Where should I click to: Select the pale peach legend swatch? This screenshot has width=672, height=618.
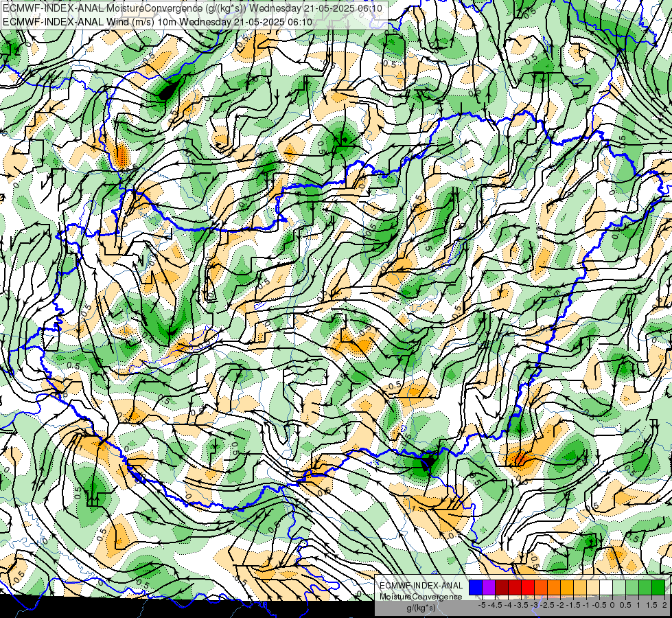593,587
